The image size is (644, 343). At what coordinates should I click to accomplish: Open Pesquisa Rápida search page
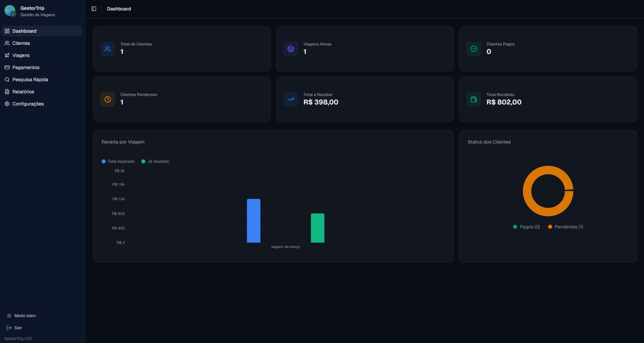30,80
